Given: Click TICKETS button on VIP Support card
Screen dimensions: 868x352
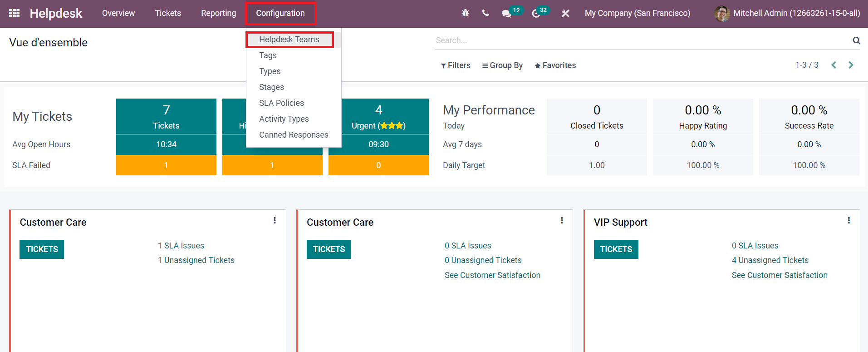Looking at the screenshot, I should coord(616,249).
